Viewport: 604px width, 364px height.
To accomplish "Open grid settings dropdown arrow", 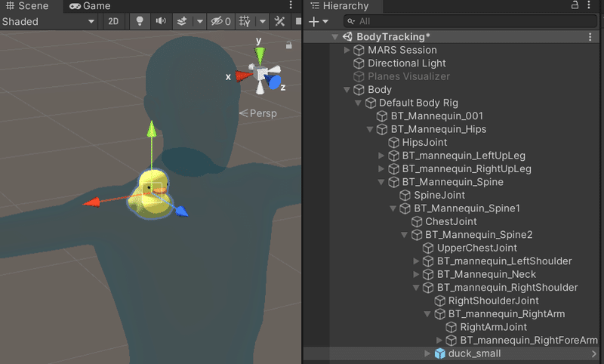I will pos(263,22).
